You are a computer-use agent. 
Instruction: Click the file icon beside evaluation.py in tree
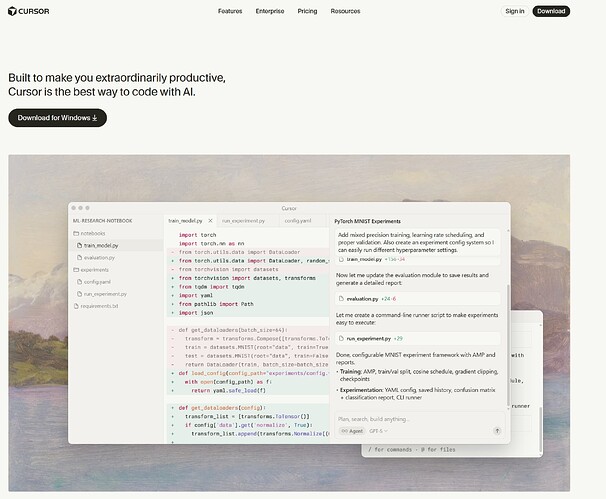pos(80,257)
